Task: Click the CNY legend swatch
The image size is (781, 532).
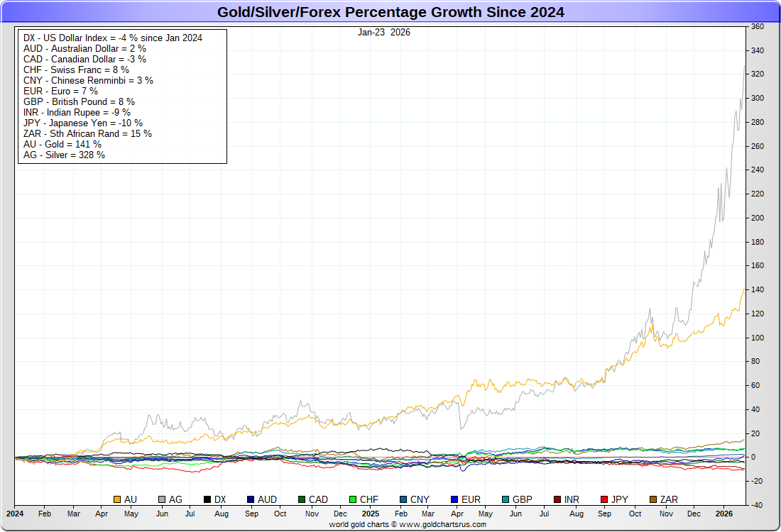Action: coord(403,499)
